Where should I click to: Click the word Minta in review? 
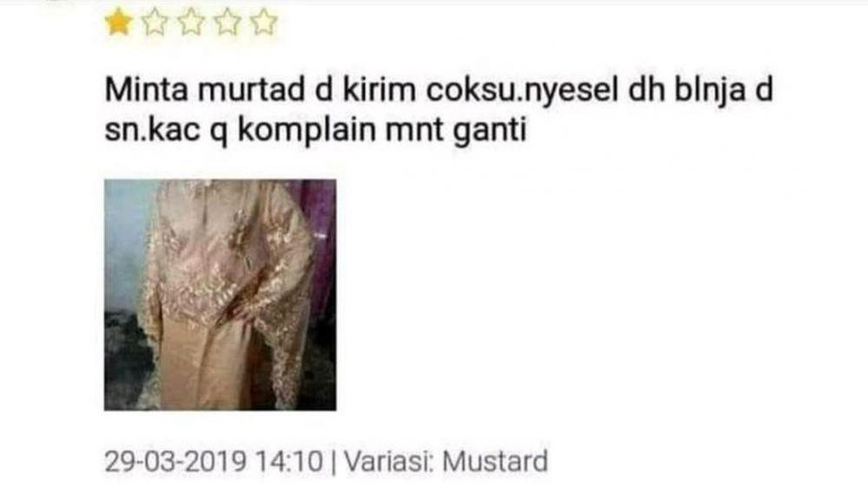(x=146, y=89)
